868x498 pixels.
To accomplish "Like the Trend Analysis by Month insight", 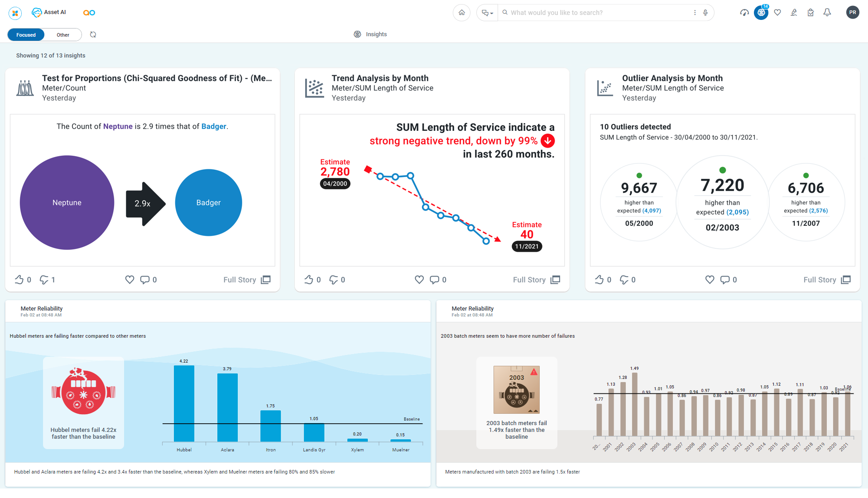I will [309, 280].
